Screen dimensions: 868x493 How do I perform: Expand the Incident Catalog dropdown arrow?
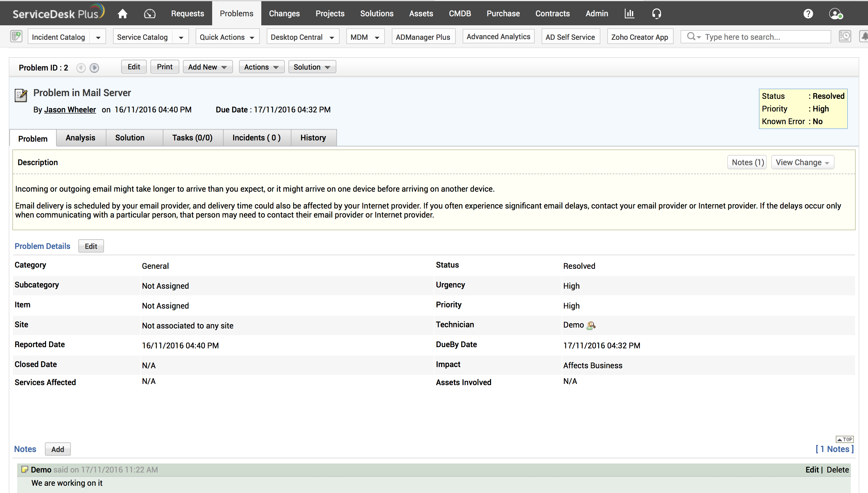coord(98,37)
